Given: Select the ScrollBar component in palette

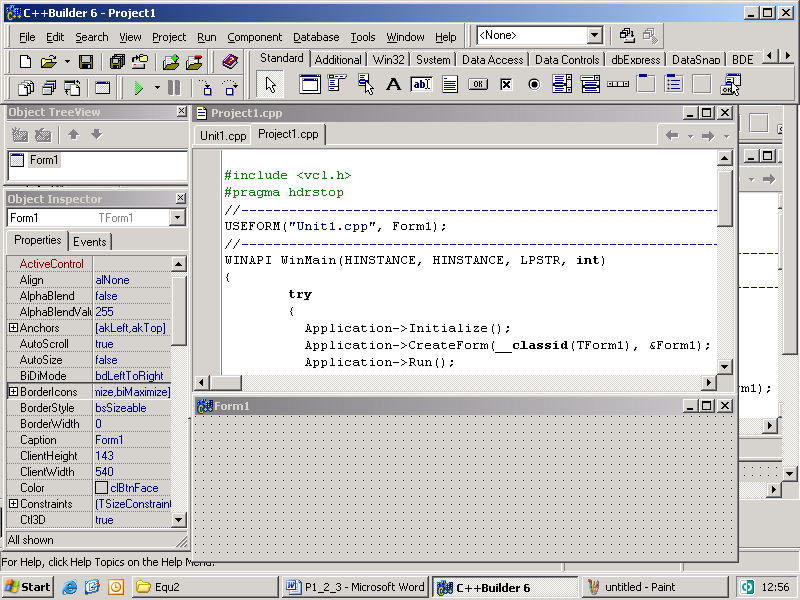Looking at the screenshot, I should (x=618, y=84).
